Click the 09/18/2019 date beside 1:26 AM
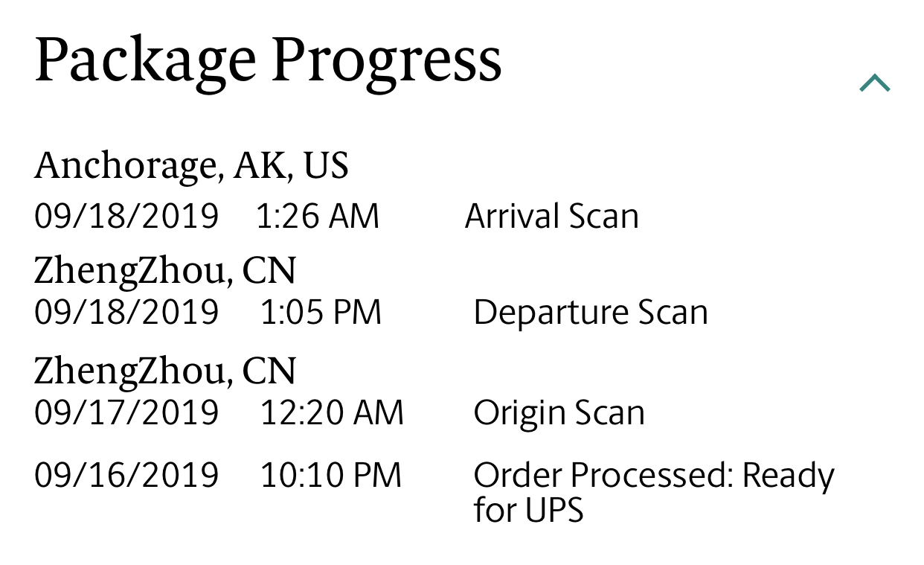 tap(126, 216)
